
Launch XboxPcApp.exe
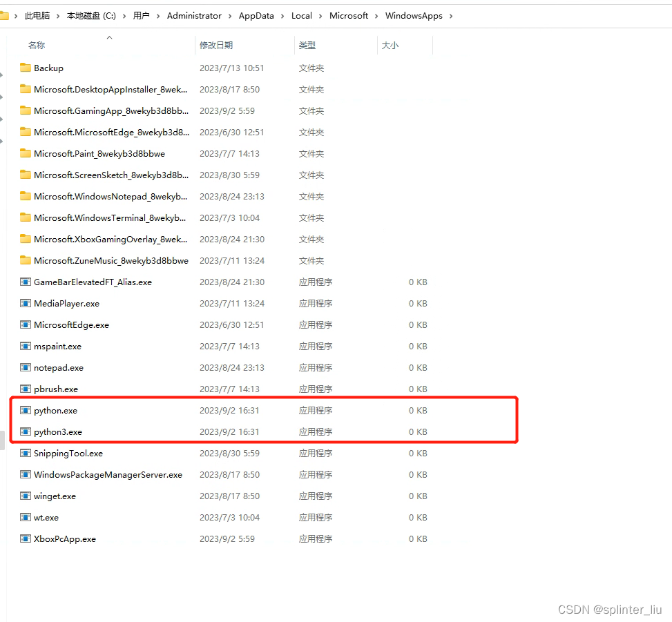click(64, 538)
